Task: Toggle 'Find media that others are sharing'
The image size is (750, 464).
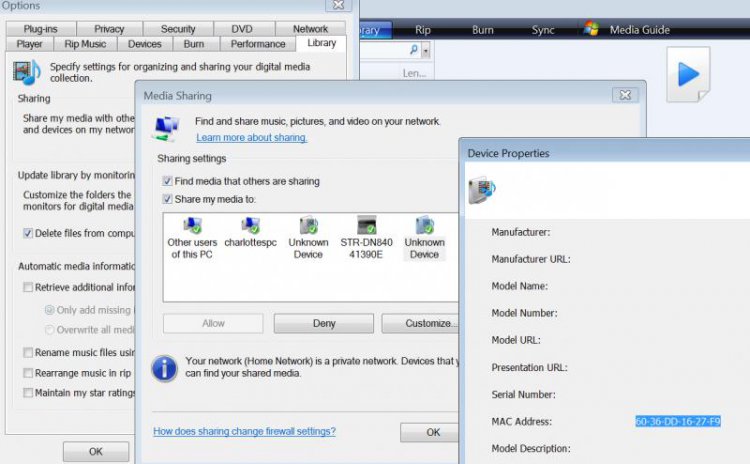Action: point(167,181)
